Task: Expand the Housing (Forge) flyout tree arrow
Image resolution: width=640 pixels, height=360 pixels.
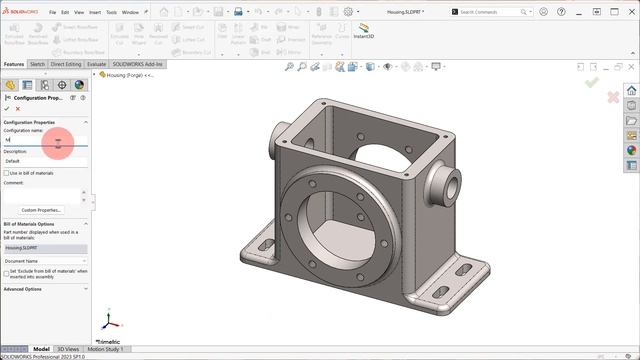Action: coord(94,75)
